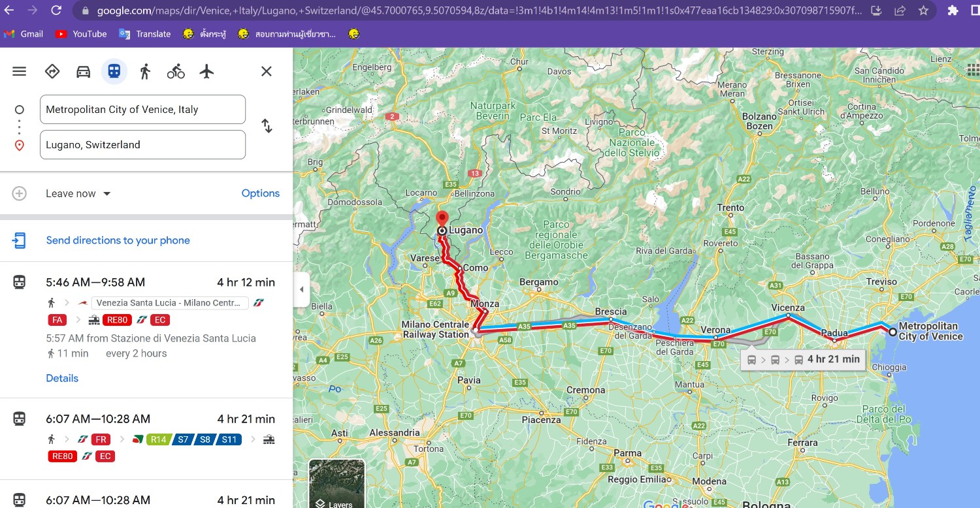980x508 pixels.
Task: Click the address bar URL
Action: (480, 10)
